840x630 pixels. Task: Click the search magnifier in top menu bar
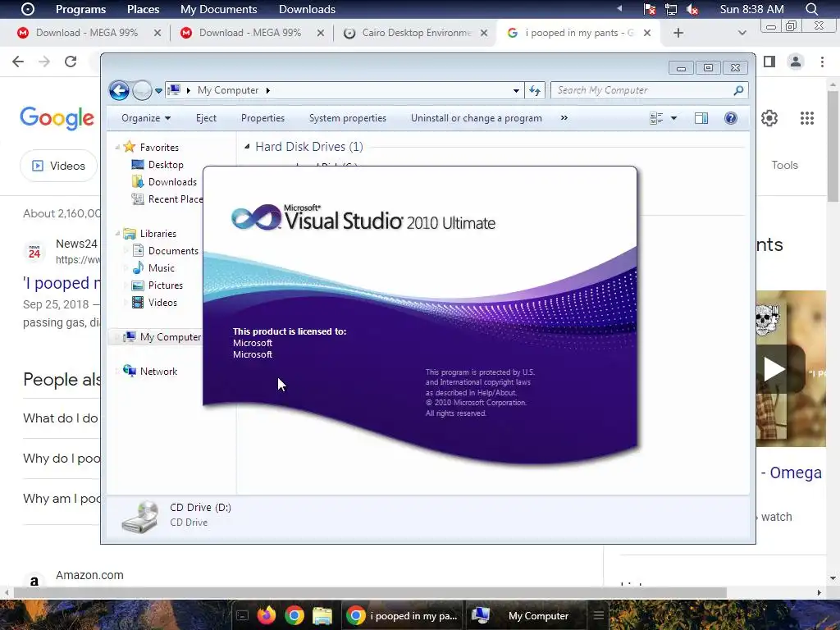tap(811, 9)
